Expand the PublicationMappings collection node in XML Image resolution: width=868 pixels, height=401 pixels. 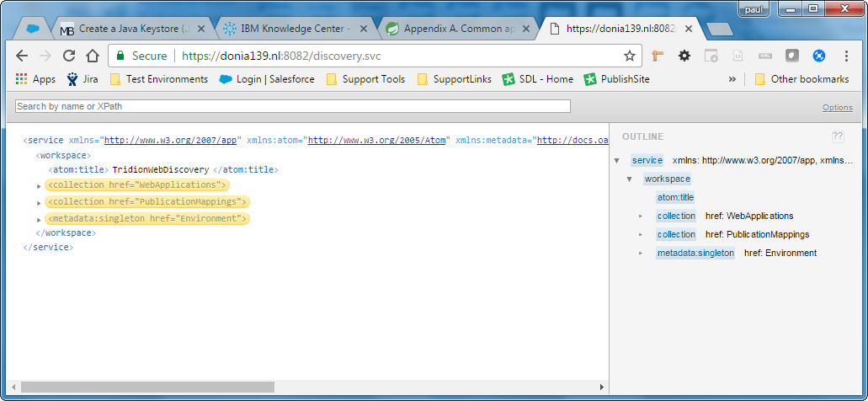[39, 203]
